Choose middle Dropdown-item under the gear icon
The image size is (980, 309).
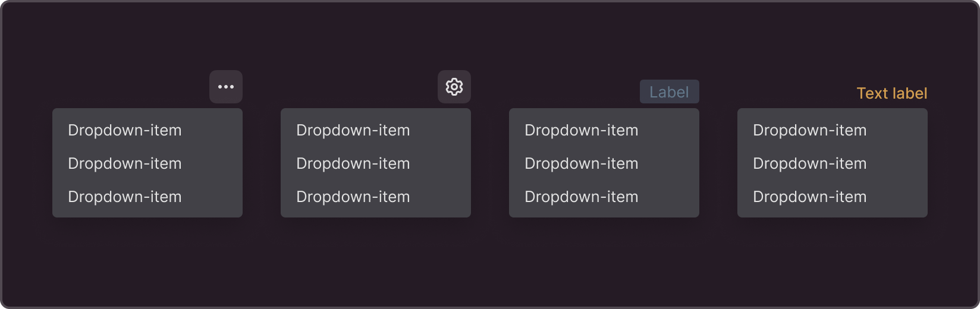[x=376, y=163]
